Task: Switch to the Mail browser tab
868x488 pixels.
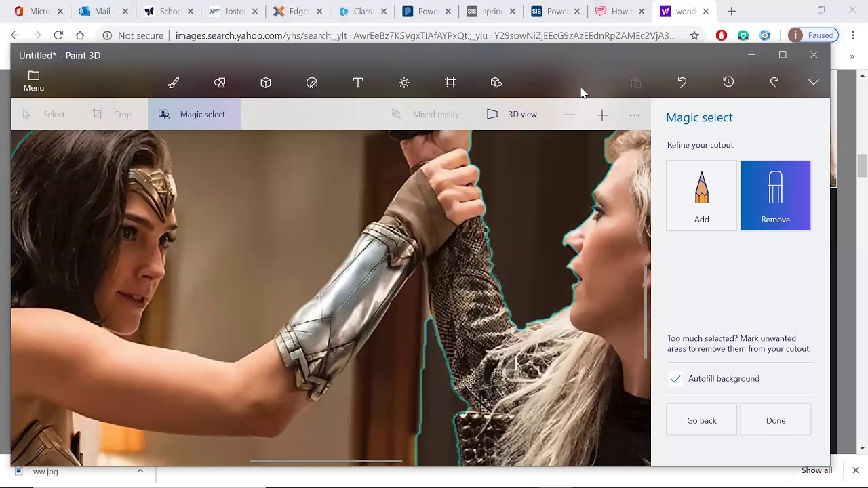Action: pos(102,12)
